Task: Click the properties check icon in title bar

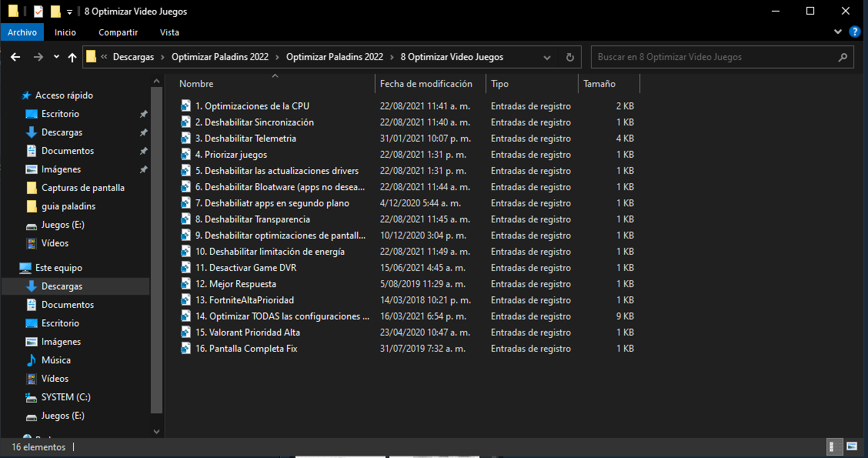Action: coord(38,11)
